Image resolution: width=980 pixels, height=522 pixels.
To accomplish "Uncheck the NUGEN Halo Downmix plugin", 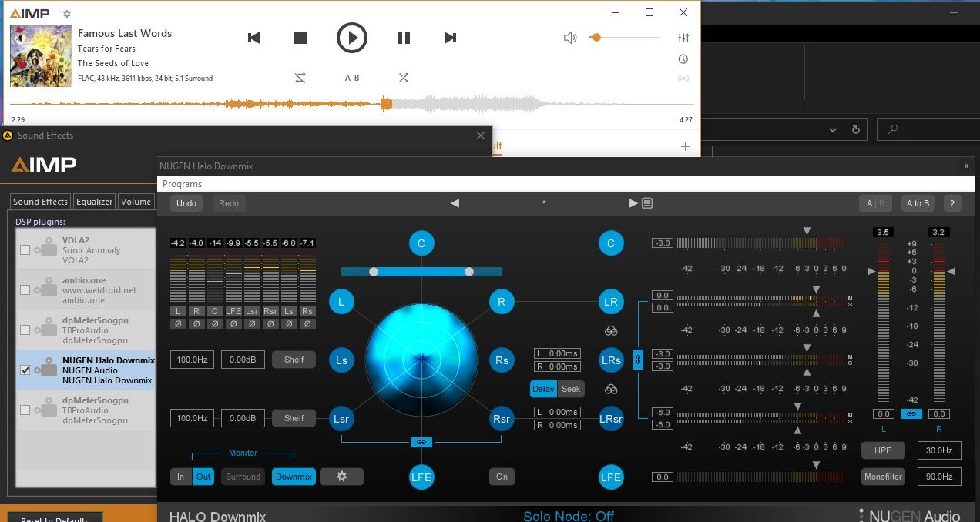I will click(25, 370).
